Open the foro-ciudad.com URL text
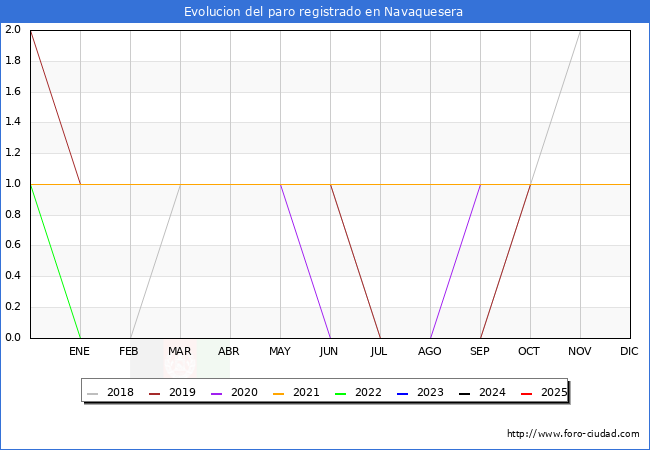Image resolution: width=650 pixels, height=450 pixels. coord(573,434)
